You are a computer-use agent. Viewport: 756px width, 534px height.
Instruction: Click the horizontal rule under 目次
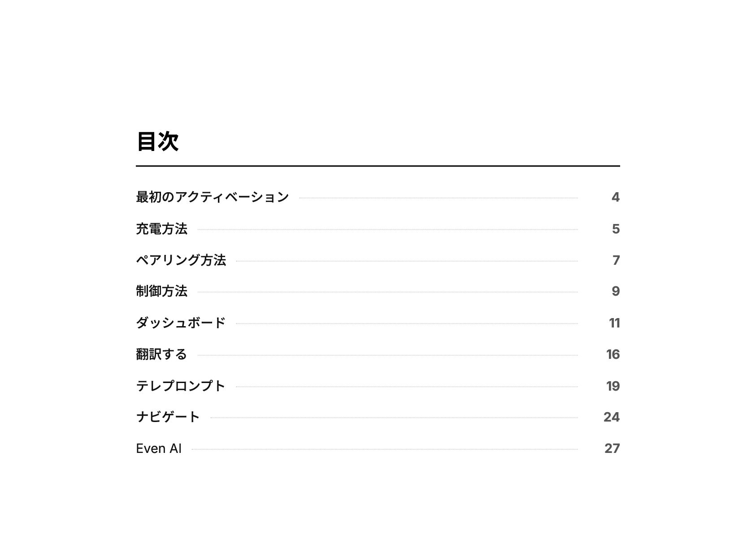pos(378,166)
